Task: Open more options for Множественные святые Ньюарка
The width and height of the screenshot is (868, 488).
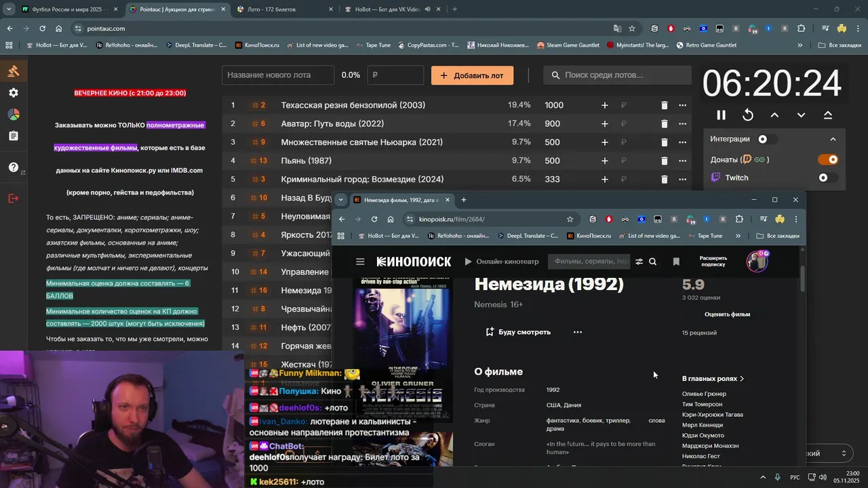Action: coord(682,142)
